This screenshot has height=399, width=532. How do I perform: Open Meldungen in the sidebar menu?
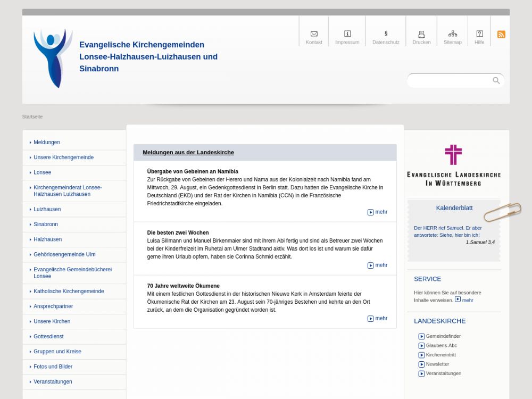point(47,143)
